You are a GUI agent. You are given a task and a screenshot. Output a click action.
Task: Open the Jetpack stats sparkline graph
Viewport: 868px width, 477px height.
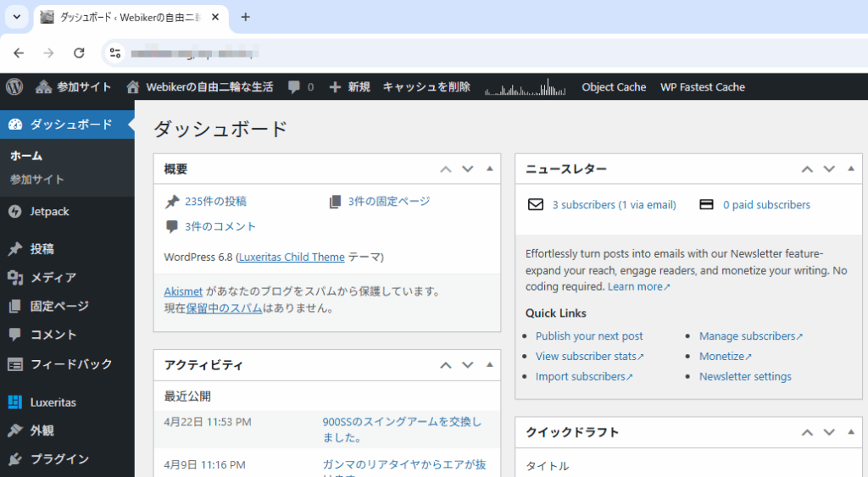click(x=525, y=87)
